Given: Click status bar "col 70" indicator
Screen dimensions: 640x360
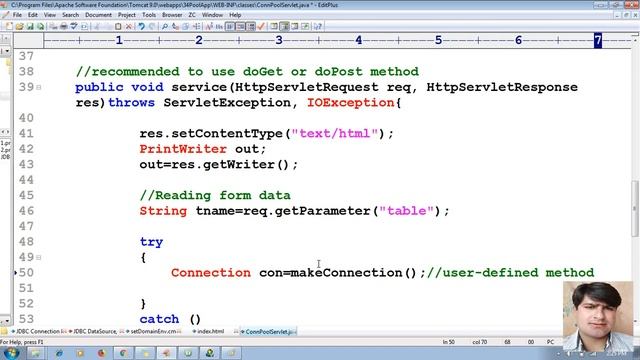Looking at the screenshot, I should pos(479,342).
